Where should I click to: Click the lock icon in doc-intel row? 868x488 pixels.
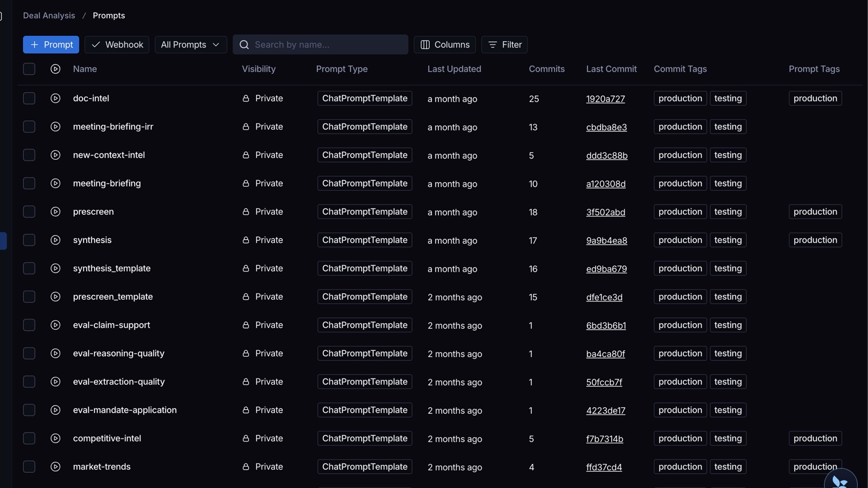point(246,98)
